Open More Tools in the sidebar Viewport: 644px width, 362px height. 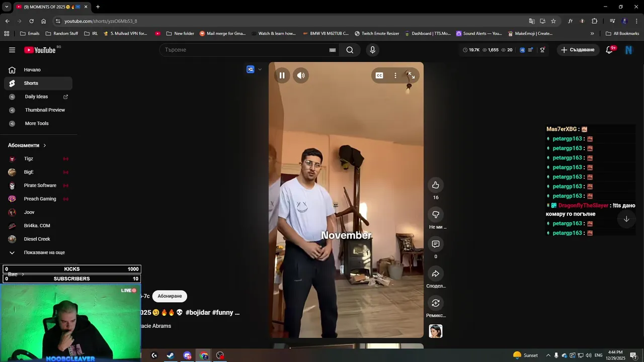[x=38, y=123]
